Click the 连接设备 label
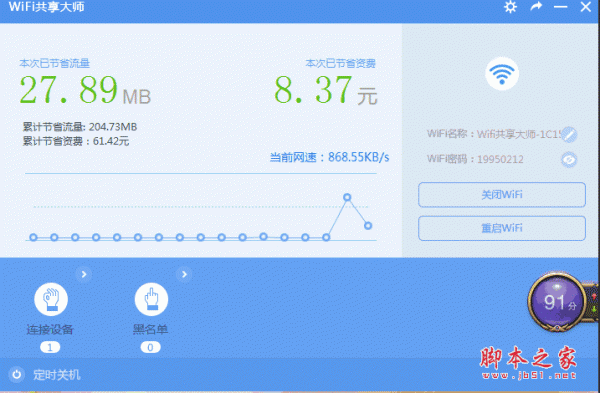 click(50, 329)
